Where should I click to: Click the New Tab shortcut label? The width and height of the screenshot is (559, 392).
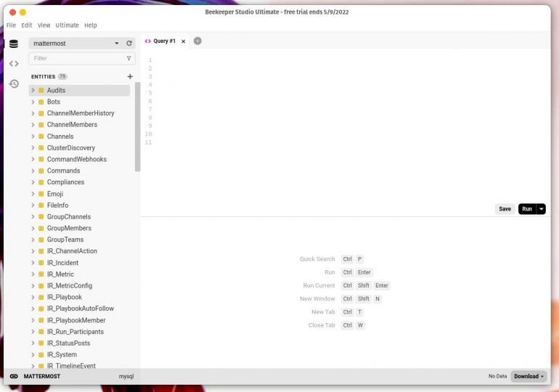click(323, 312)
